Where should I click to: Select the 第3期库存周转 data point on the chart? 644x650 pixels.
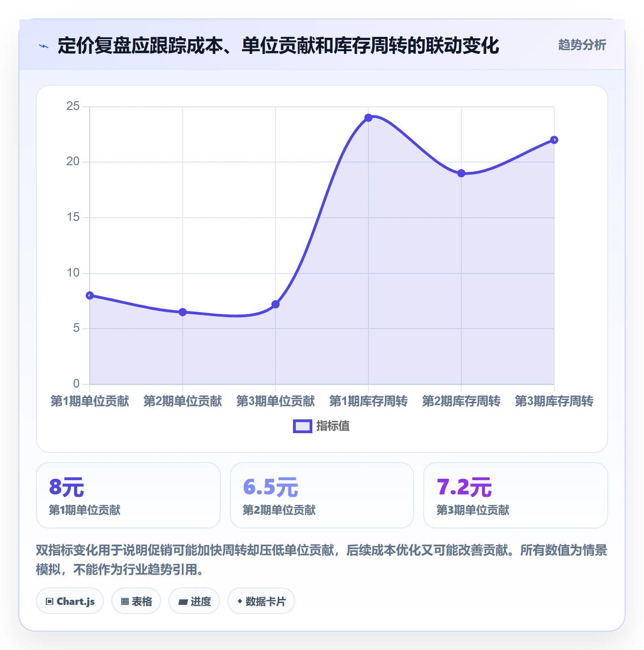[x=554, y=140]
